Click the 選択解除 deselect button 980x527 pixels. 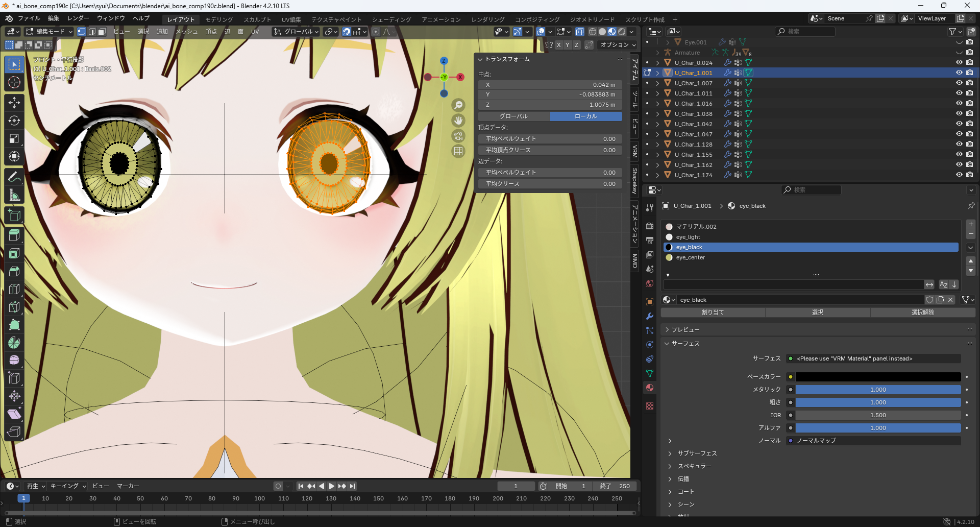pyautogui.click(x=922, y=313)
